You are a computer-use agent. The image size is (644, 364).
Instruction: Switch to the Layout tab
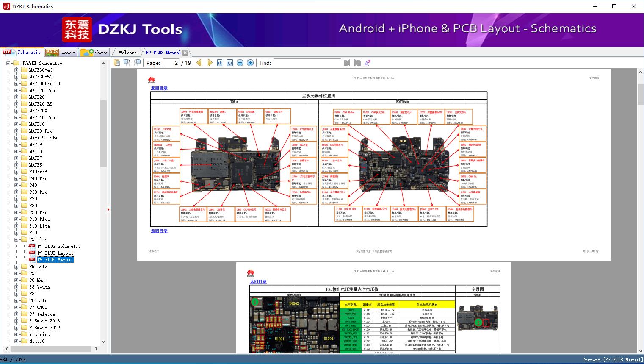60,53
